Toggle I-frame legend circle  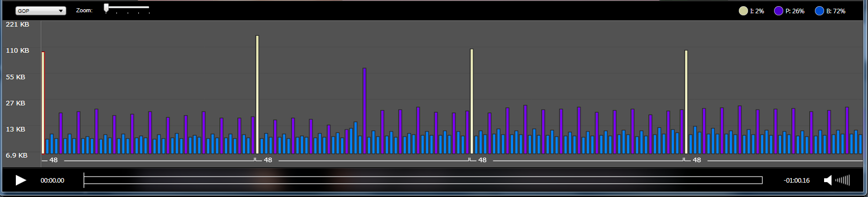pyautogui.click(x=743, y=11)
